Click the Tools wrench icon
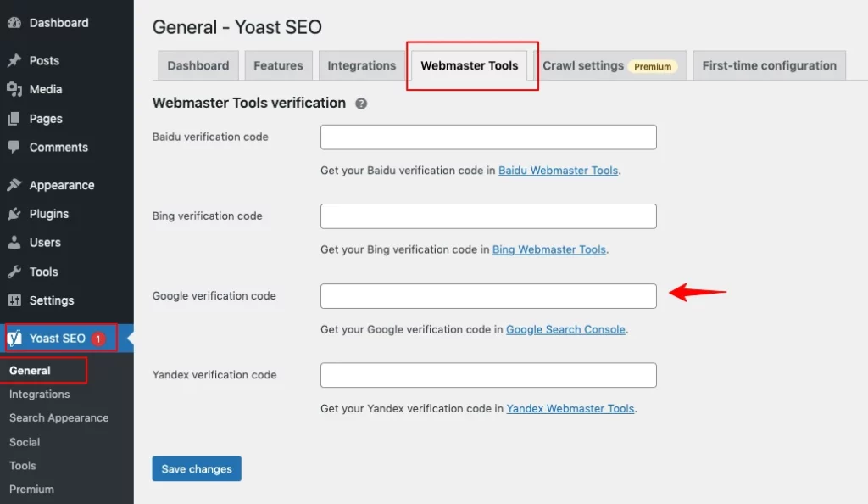868x504 pixels. pos(14,272)
